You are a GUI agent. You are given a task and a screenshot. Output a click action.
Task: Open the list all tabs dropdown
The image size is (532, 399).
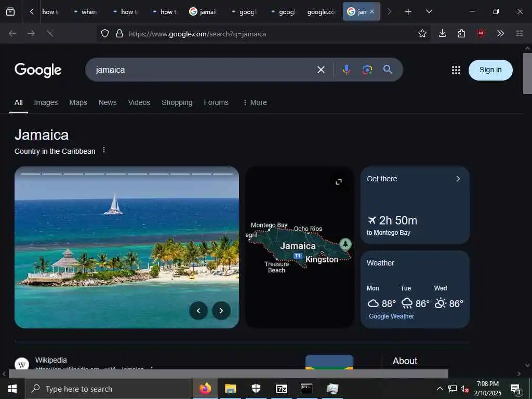[x=429, y=12]
